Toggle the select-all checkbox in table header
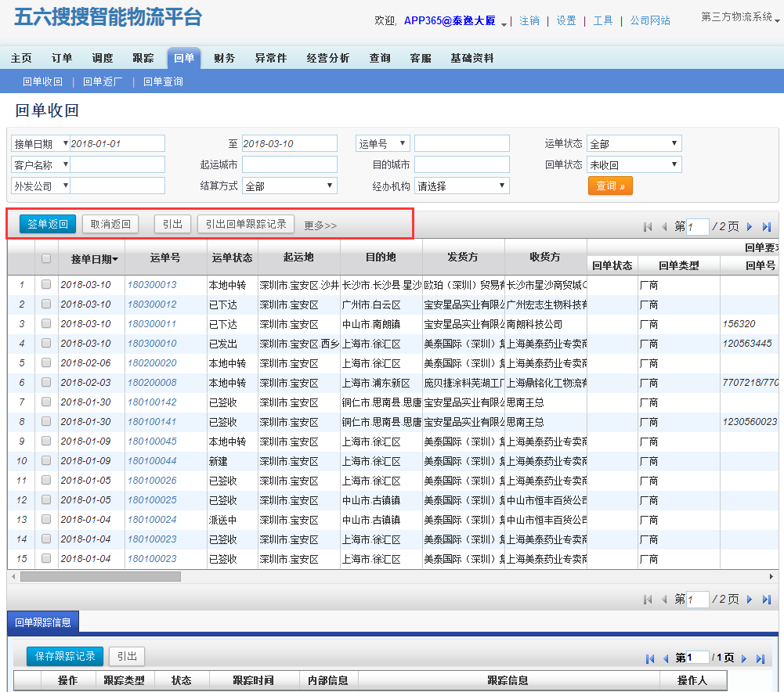This screenshot has height=692, width=784. (x=46, y=258)
